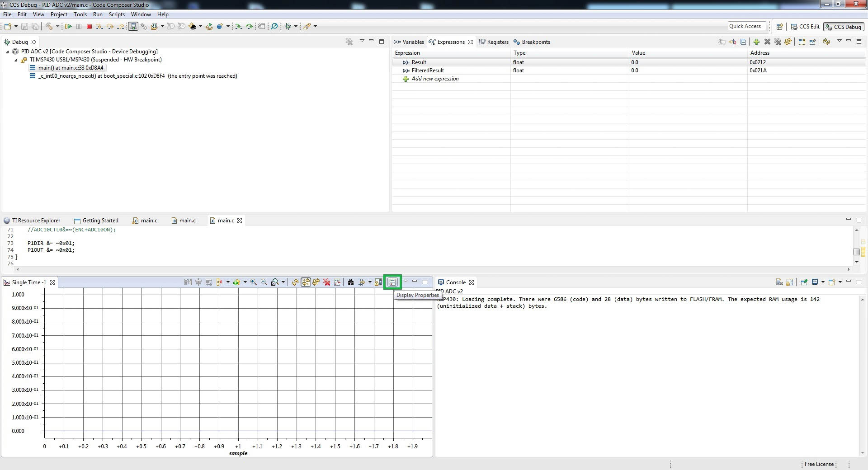
Task: Click inside the Quick Access field
Action: click(x=746, y=26)
